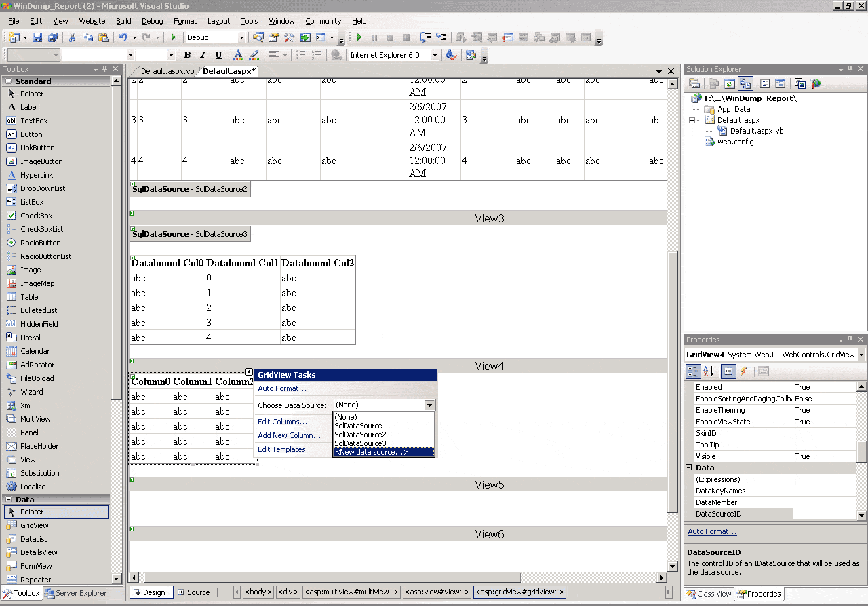Click the Auto Format... link in Properties

coord(712,531)
